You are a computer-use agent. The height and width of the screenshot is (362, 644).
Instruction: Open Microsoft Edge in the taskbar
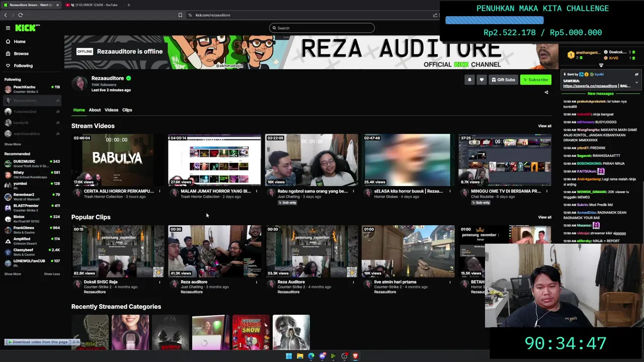coord(311,356)
